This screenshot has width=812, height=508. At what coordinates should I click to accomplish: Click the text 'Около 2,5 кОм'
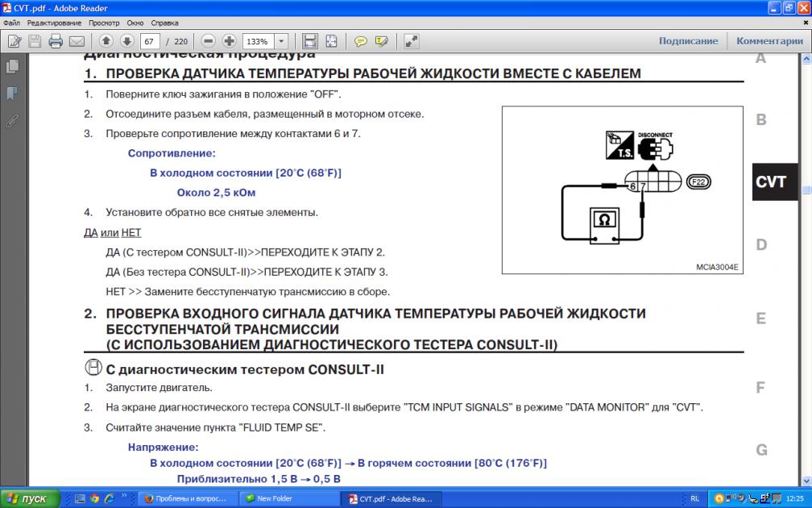pos(216,193)
